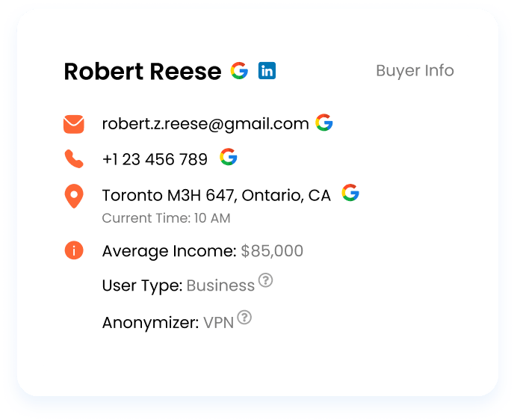Click the Anonymizer VPN value
Image resolution: width=514 pixels, height=420 pixels.
click(x=218, y=323)
